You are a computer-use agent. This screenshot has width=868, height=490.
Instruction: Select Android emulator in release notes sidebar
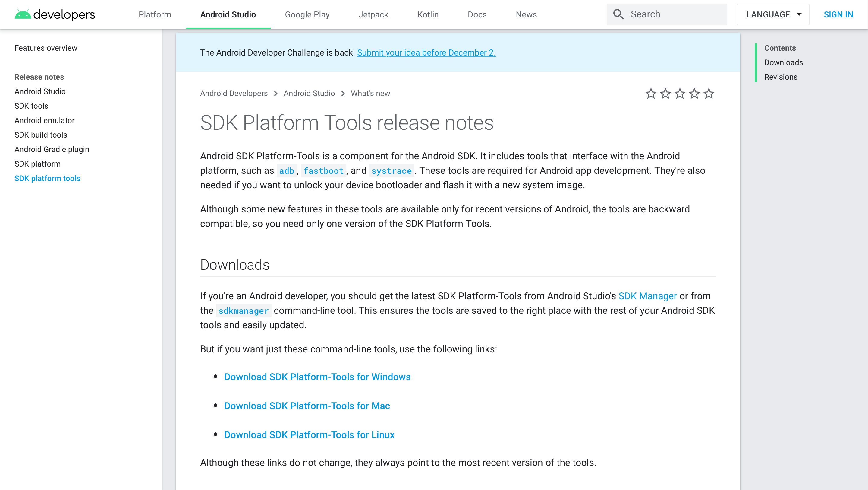[x=45, y=120]
